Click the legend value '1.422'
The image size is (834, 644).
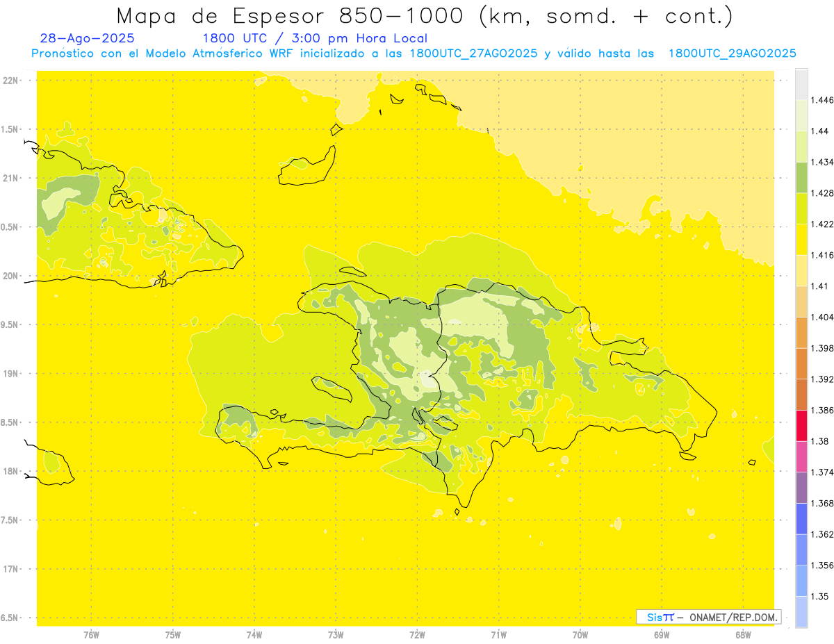[x=821, y=224]
